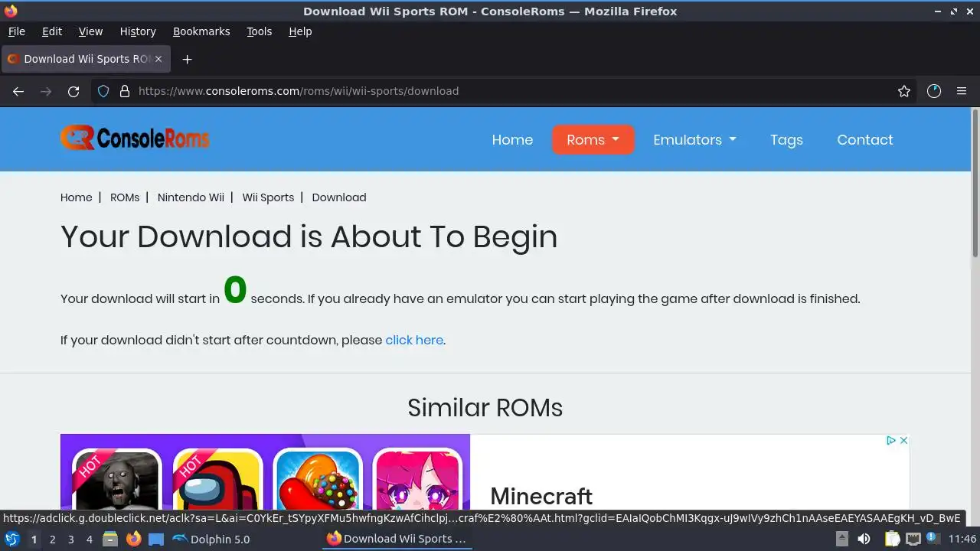The image size is (980, 551).
Task: Open the Help menu
Action: pyautogui.click(x=300, y=31)
